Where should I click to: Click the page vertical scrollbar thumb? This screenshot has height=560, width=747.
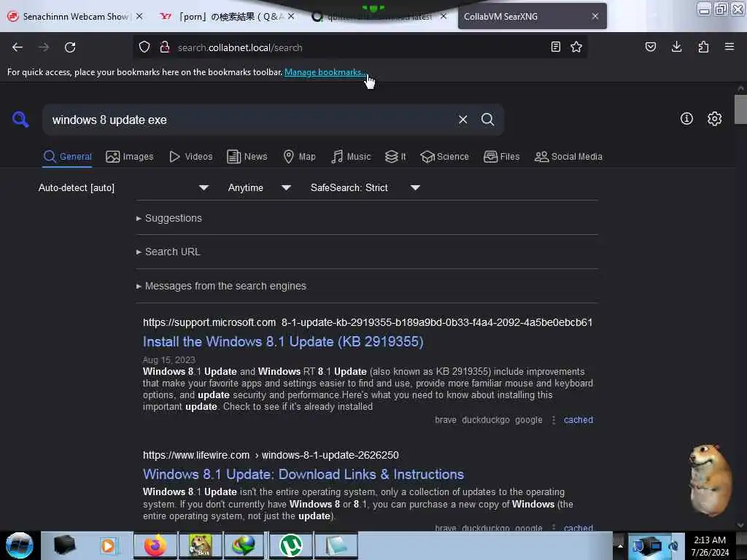coord(740,109)
